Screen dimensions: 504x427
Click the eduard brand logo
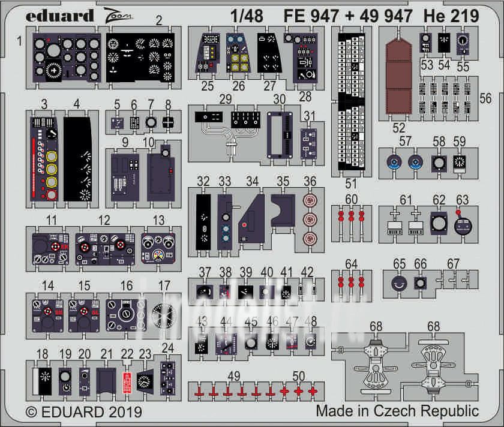point(59,16)
